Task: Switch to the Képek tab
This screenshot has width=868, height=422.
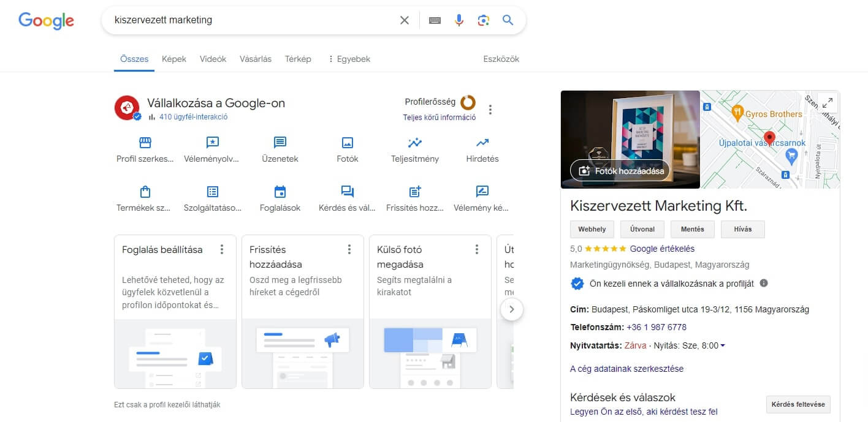Action: pos(174,59)
